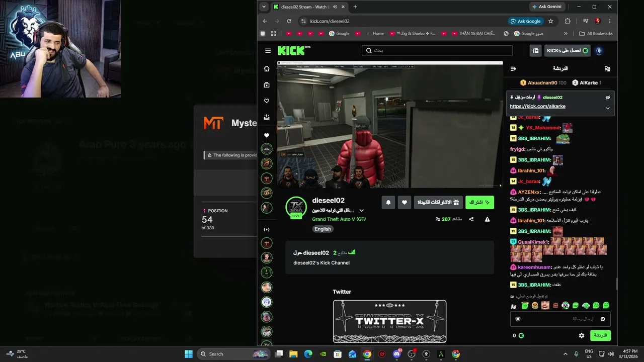Open Chrome media controls icon
The width and height of the screenshot is (644, 362).
[x=586, y=21]
